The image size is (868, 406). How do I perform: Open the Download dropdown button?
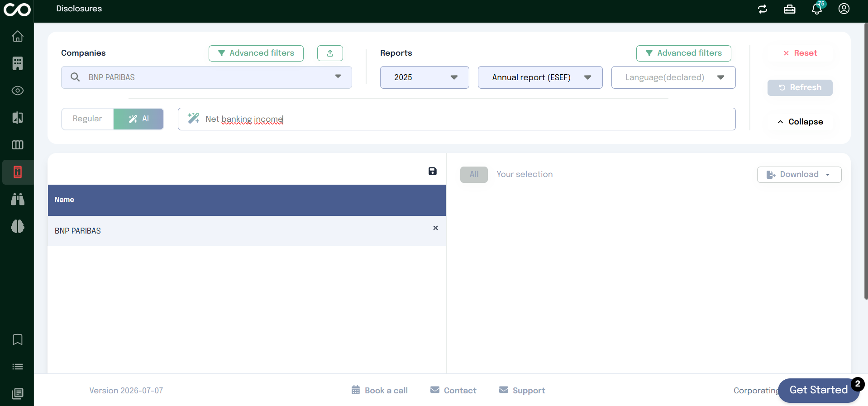[799, 175]
